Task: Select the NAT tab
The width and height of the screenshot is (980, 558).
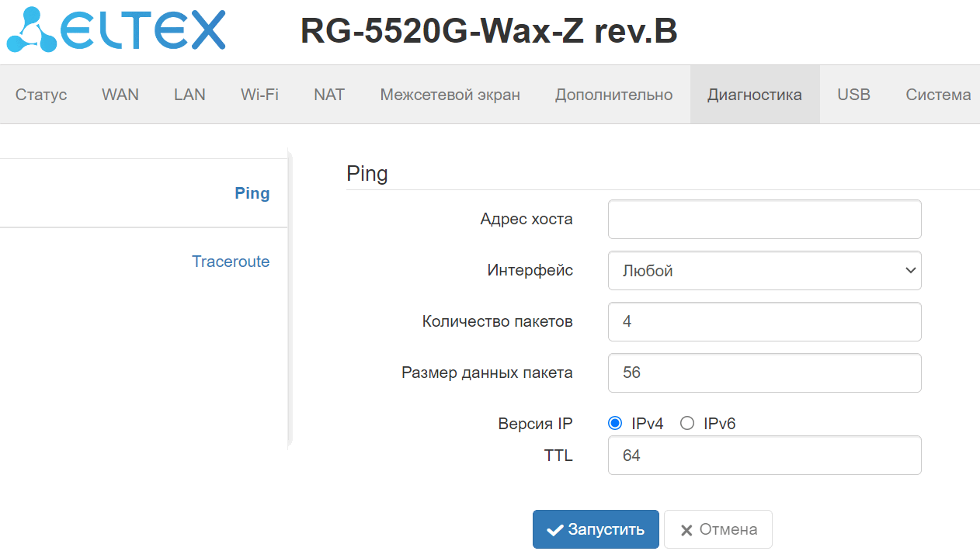Action: 329,95
